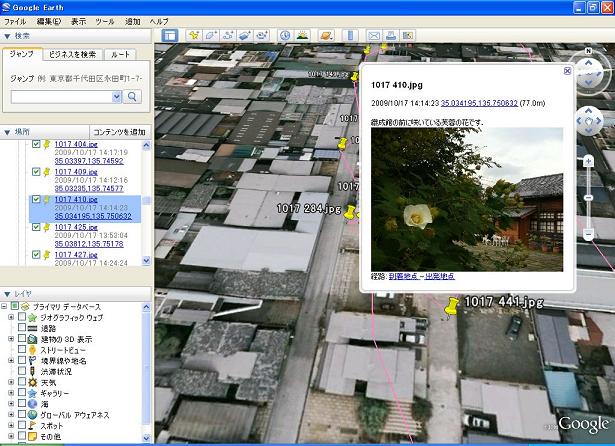
Task: Expand the weather layer node
Action: tap(11, 382)
